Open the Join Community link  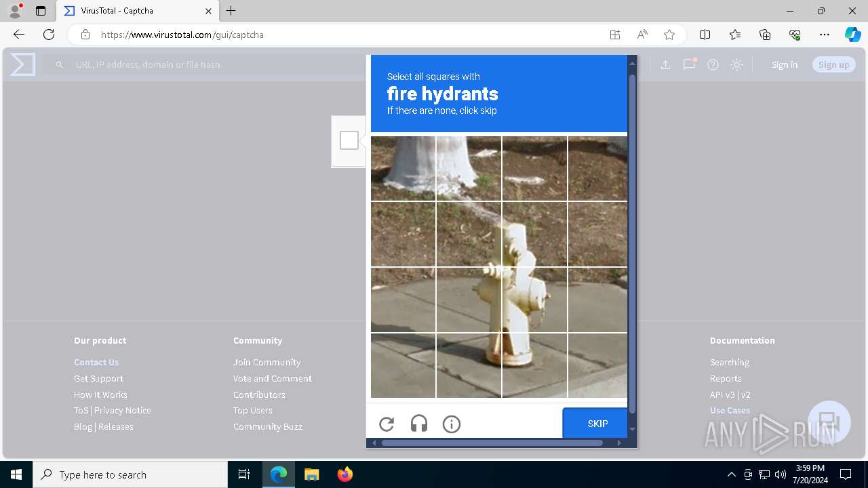point(267,362)
